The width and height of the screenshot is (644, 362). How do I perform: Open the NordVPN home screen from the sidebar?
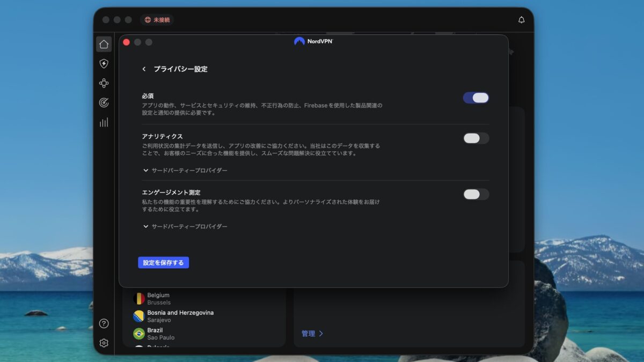[x=104, y=43]
